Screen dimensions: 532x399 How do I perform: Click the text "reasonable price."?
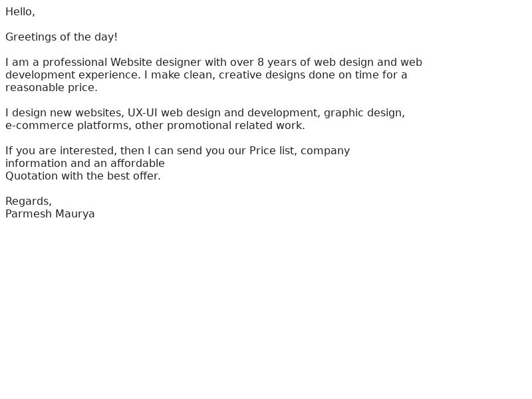(x=52, y=88)
